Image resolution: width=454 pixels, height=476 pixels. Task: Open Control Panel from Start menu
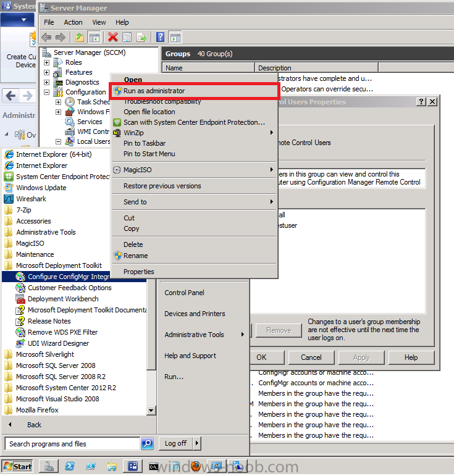pyautogui.click(x=184, y=293)
